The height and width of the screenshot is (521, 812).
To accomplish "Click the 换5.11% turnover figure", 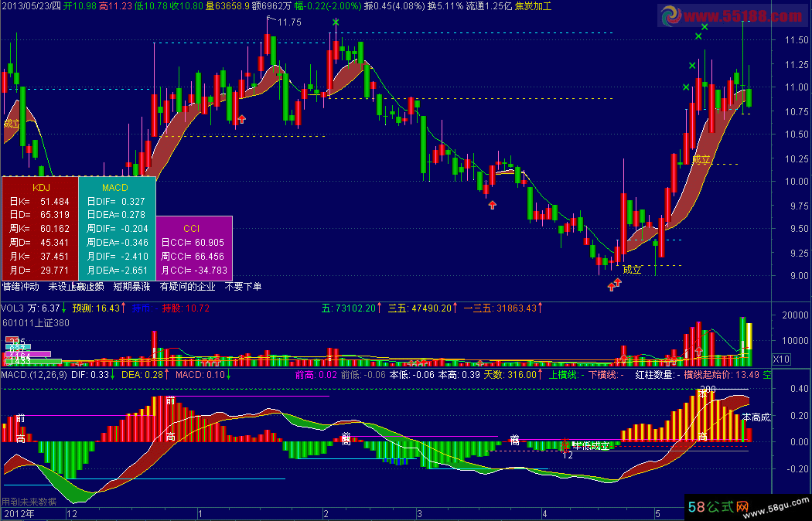I will 445,6.
